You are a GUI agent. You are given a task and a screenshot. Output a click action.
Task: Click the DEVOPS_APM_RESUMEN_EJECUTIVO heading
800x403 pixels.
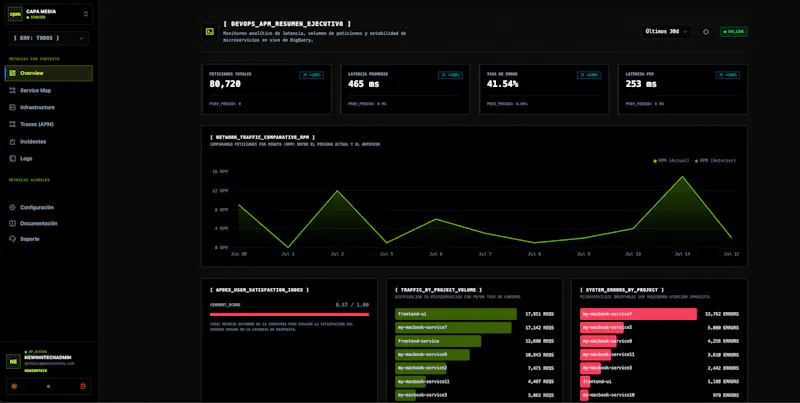(287, 24)
